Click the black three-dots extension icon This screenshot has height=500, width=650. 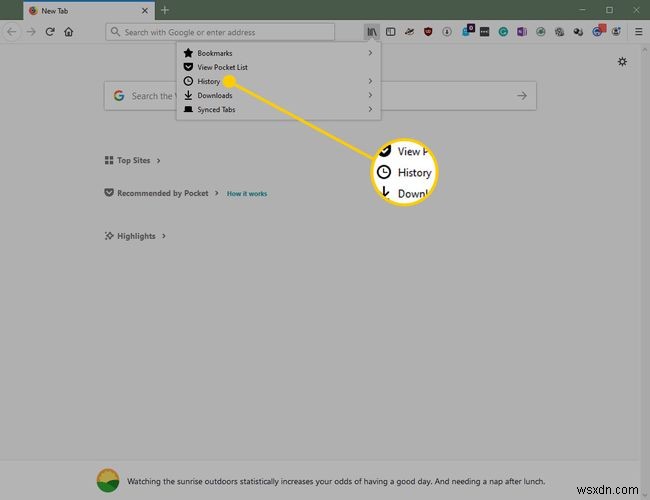click(x=484, y=32)
